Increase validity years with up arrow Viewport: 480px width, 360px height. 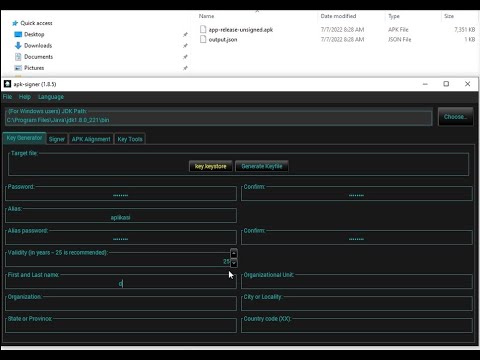click(234, 253)
